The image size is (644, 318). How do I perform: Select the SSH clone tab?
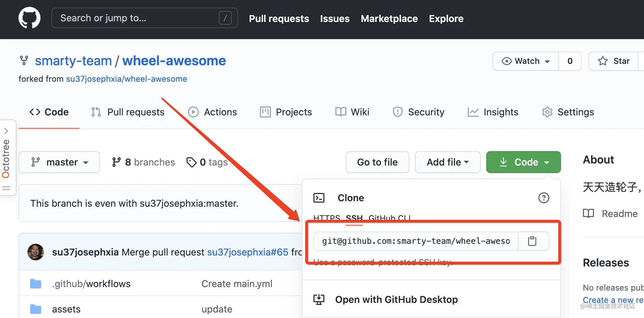pos(354,218)
